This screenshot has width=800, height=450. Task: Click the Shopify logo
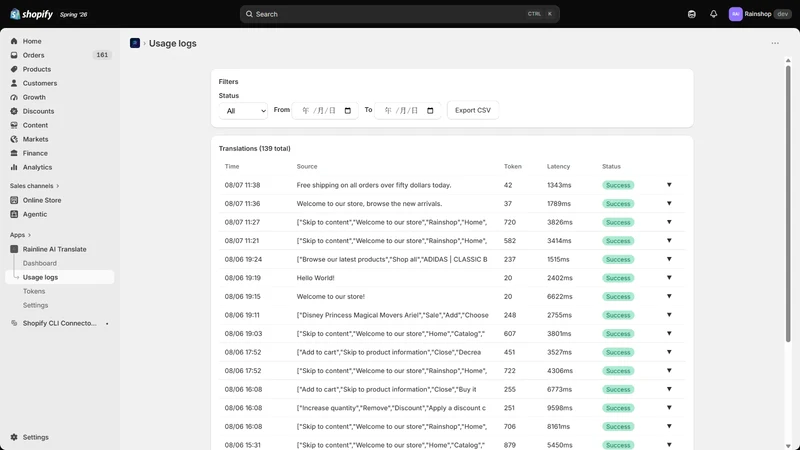pyautogui.click(x=31, y=14)
